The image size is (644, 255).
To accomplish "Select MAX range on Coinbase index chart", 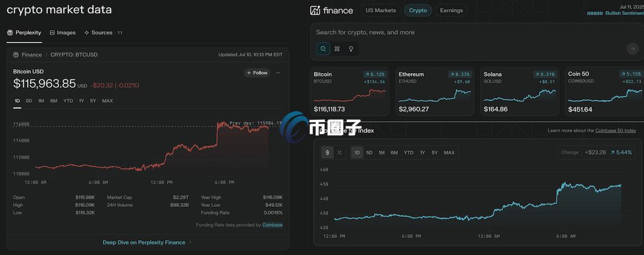I will [x=449, y=152].
